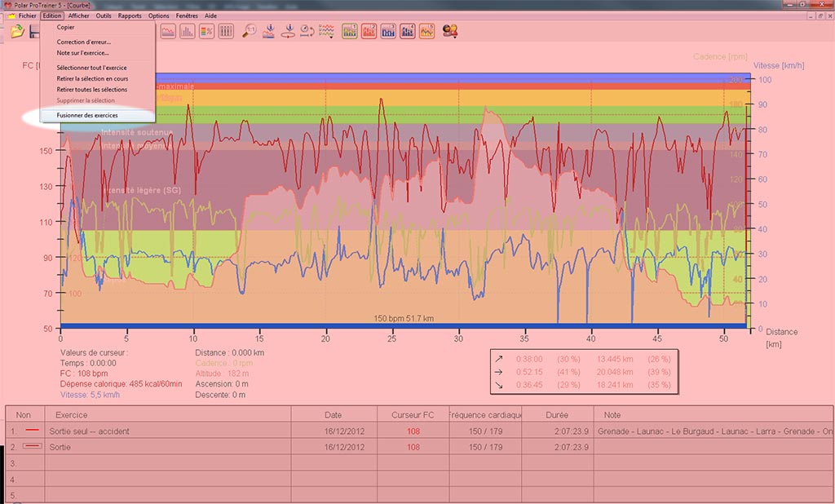Open the Outils menu
The height and width of the screenshot is (504, 835).
tap(104, 15)
